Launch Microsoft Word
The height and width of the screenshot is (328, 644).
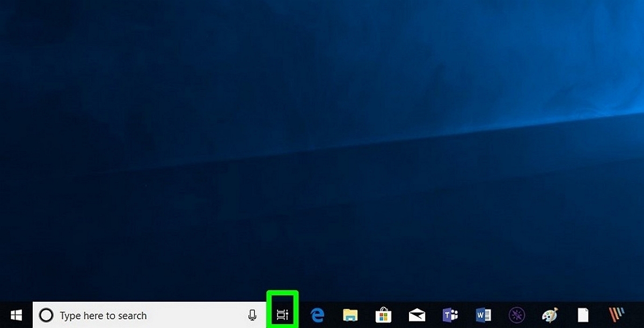coord(484,315)
